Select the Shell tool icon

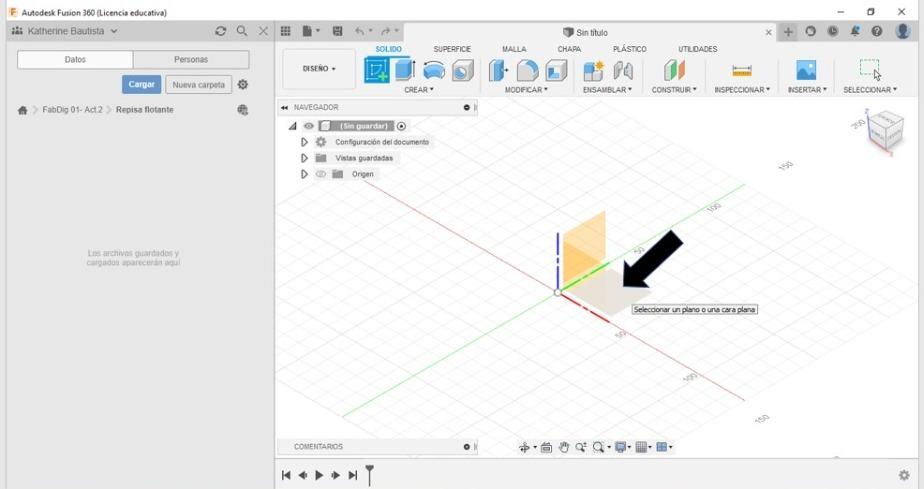(555, 71)
